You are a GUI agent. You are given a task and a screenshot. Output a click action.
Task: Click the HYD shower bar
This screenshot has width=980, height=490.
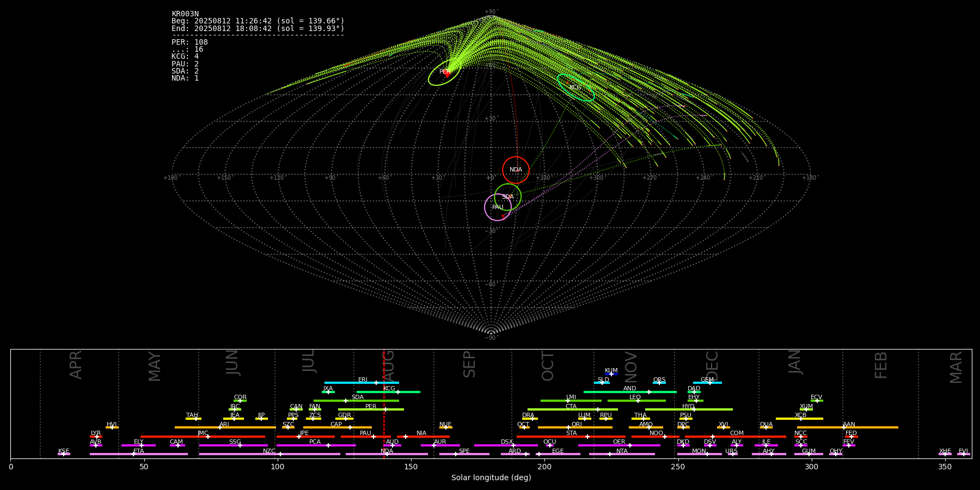pos(689,409)
